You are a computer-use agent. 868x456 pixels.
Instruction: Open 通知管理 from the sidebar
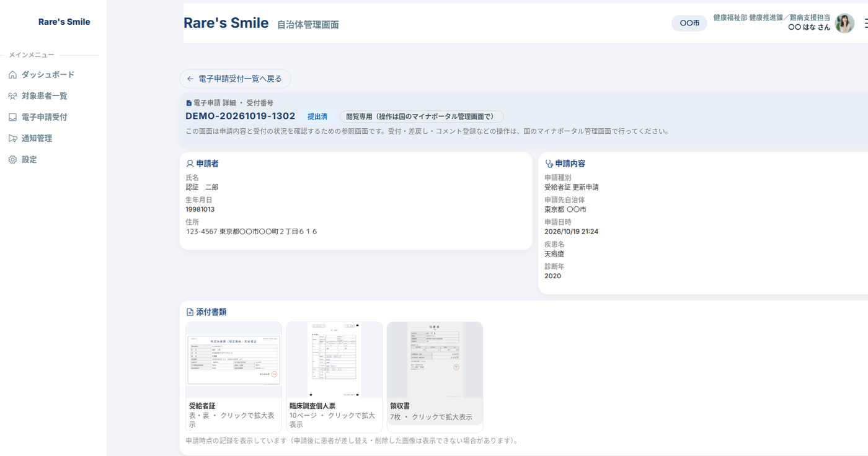pyautogui.click(x=37, y=138)
